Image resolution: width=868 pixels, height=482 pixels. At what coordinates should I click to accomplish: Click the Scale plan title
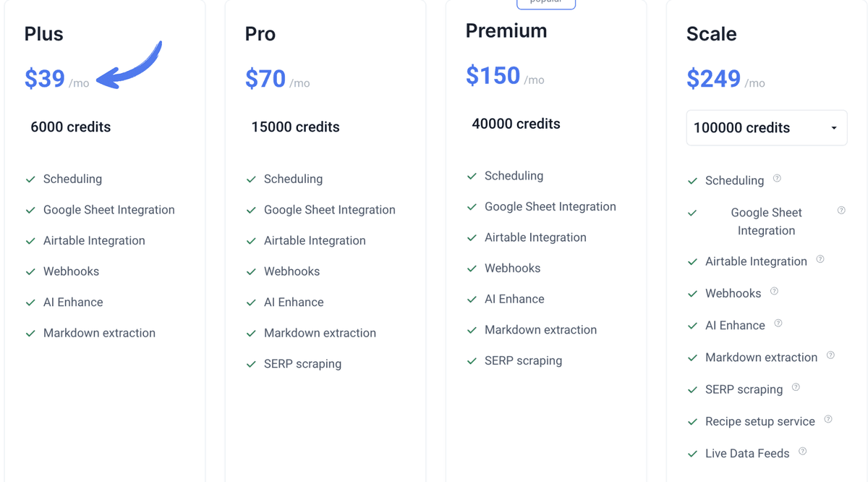tap(711, 34)
